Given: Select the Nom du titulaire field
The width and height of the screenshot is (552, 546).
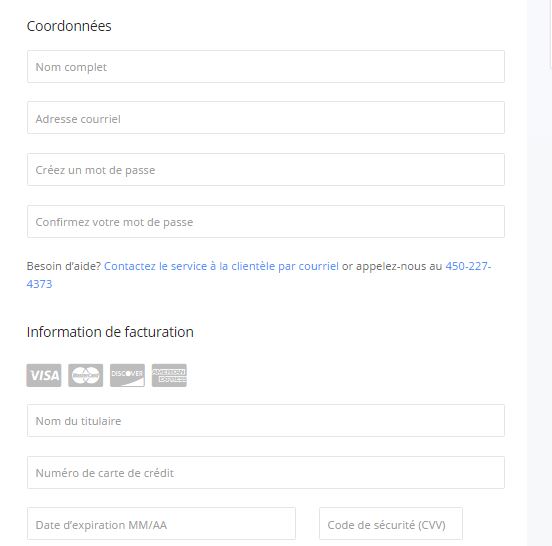Looking at the screenshot, I should pos(266,421).
